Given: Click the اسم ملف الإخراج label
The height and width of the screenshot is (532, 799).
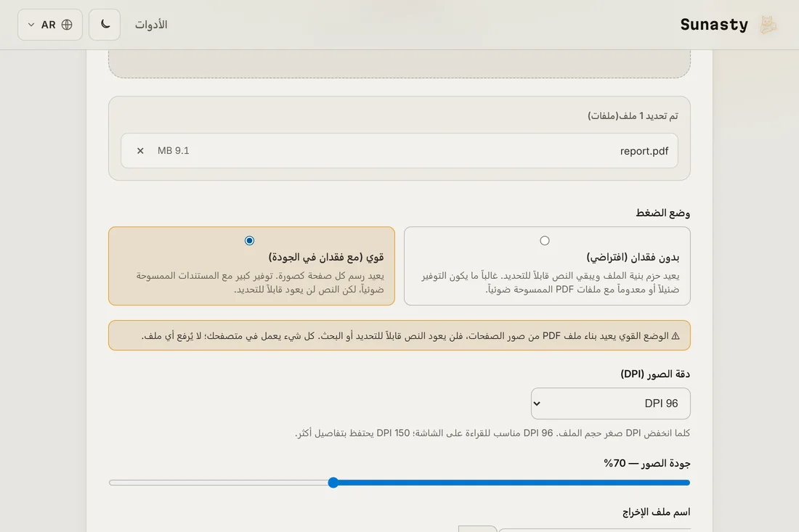Looking at the screenshot, I should coord(656,512).
